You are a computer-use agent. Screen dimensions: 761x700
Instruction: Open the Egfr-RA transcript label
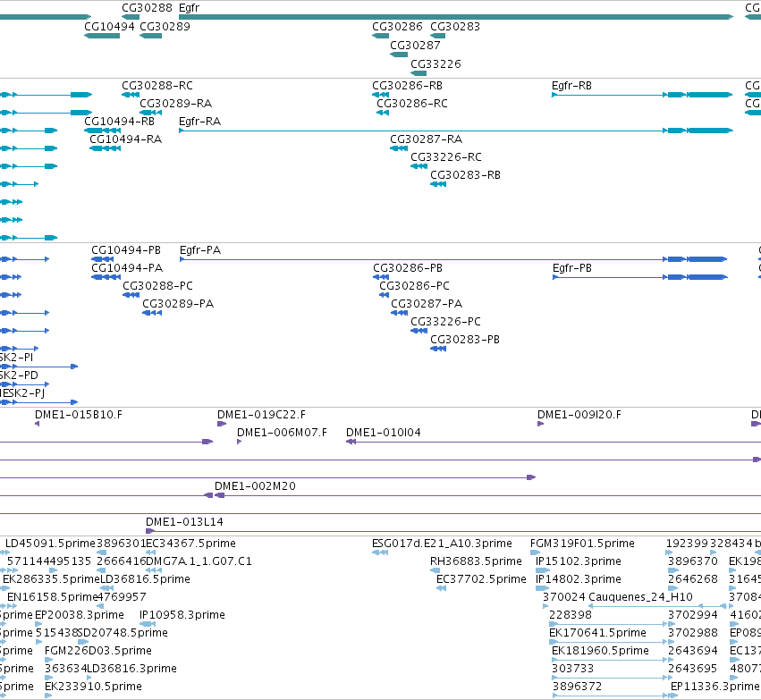[199, 122]
